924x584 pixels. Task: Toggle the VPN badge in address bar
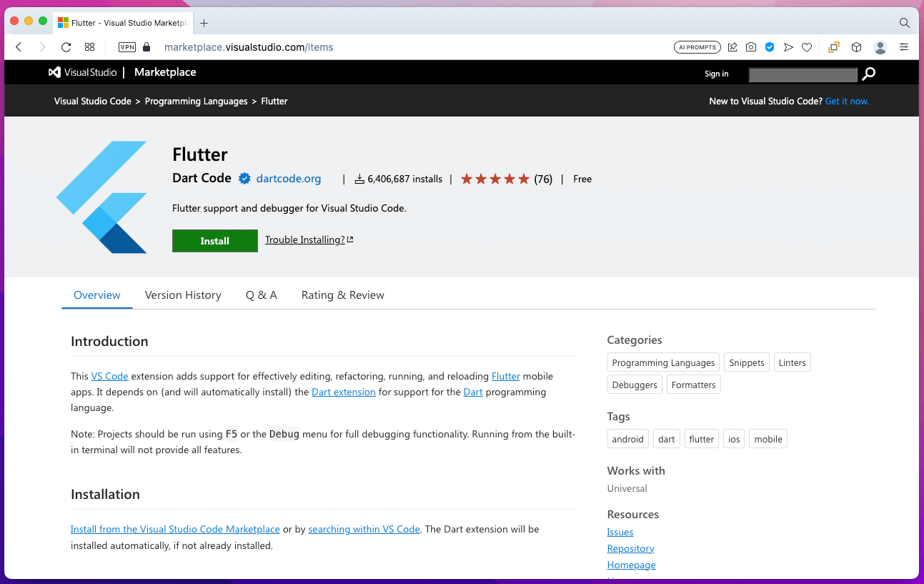coord(126,47)
